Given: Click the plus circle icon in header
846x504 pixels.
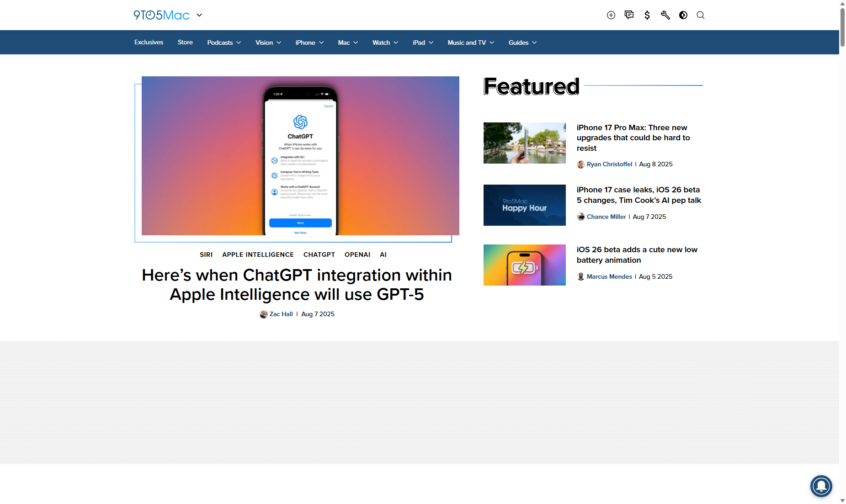Looking at the screenshot, I should pyautogui.click(x=611, y=15).
